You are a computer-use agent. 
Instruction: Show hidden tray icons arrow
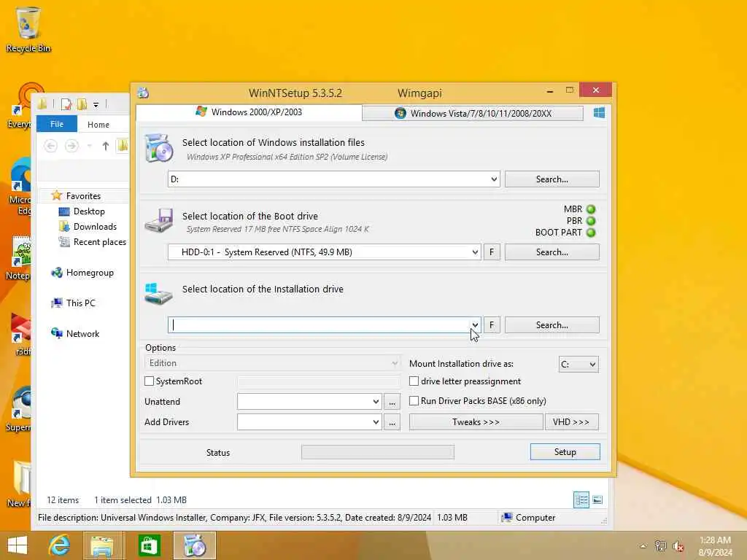click(643, 546)
